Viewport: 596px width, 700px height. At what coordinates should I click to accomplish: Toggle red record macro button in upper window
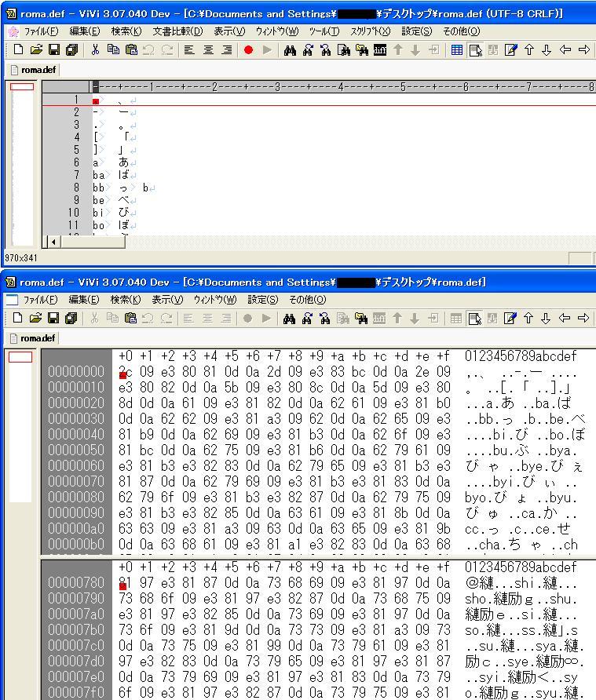click(x=249, y=49)
